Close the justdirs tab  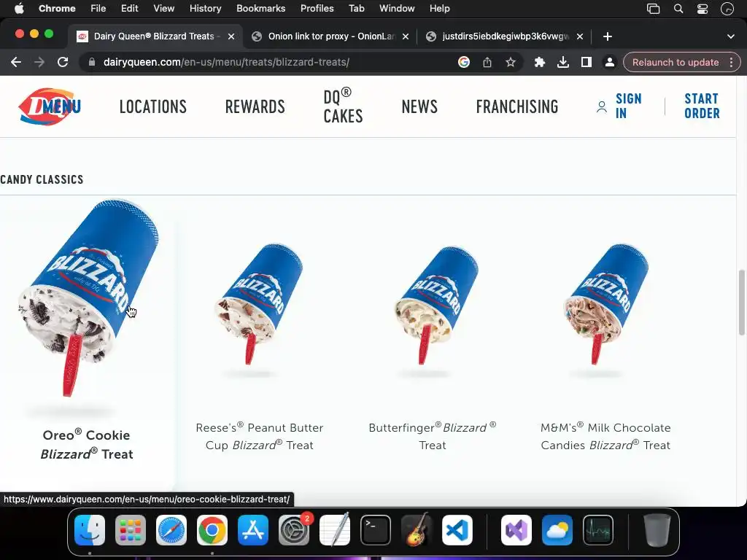(580, 36)
